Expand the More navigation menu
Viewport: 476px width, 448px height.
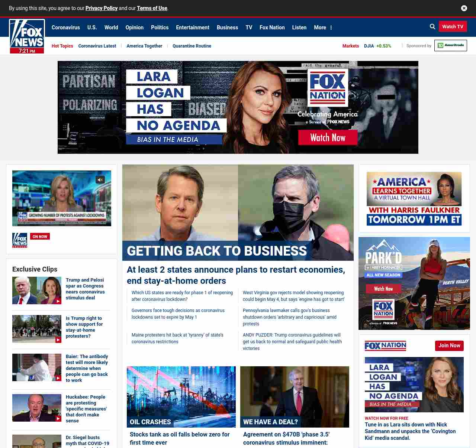point(323,27)
